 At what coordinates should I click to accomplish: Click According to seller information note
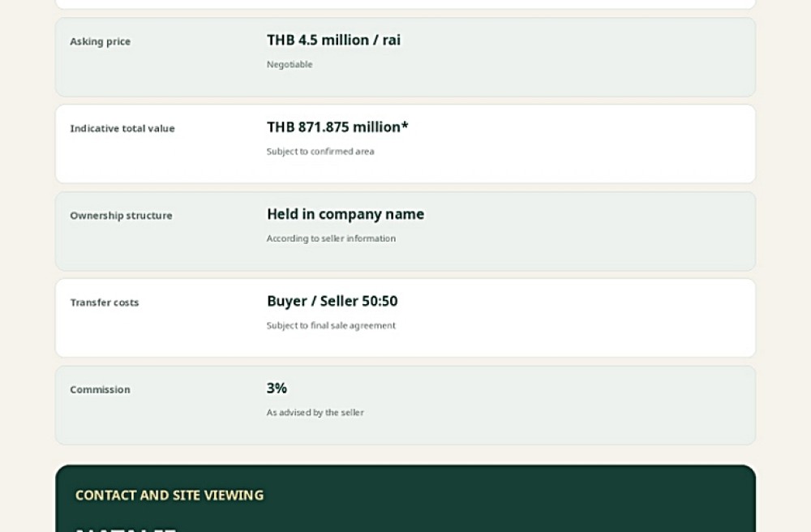coord(331,238)
